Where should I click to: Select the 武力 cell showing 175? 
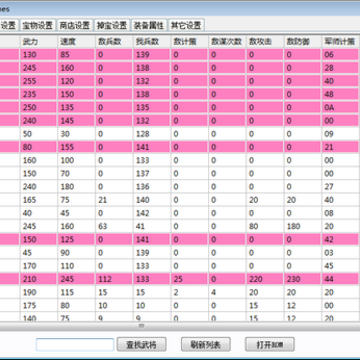[x=39, y=306]
